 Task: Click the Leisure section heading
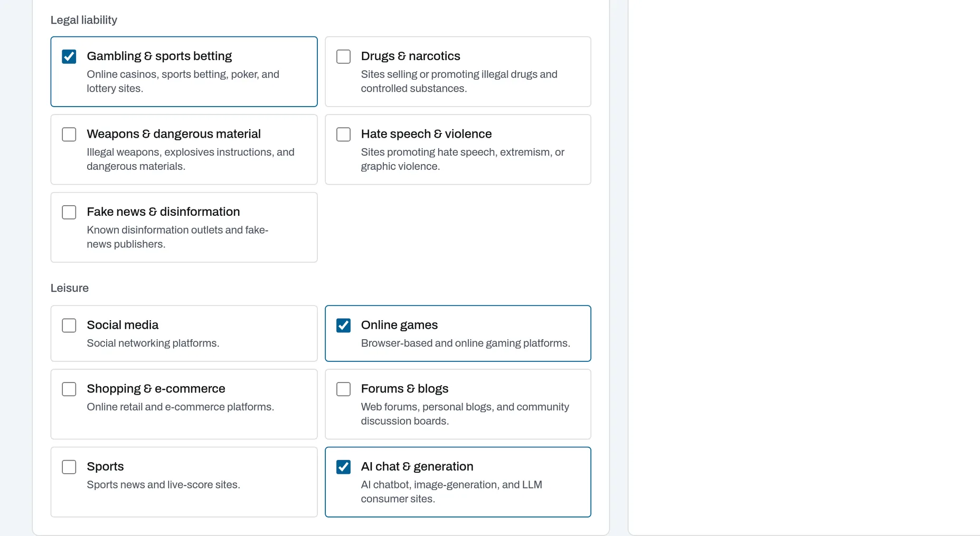click(70, 288)
